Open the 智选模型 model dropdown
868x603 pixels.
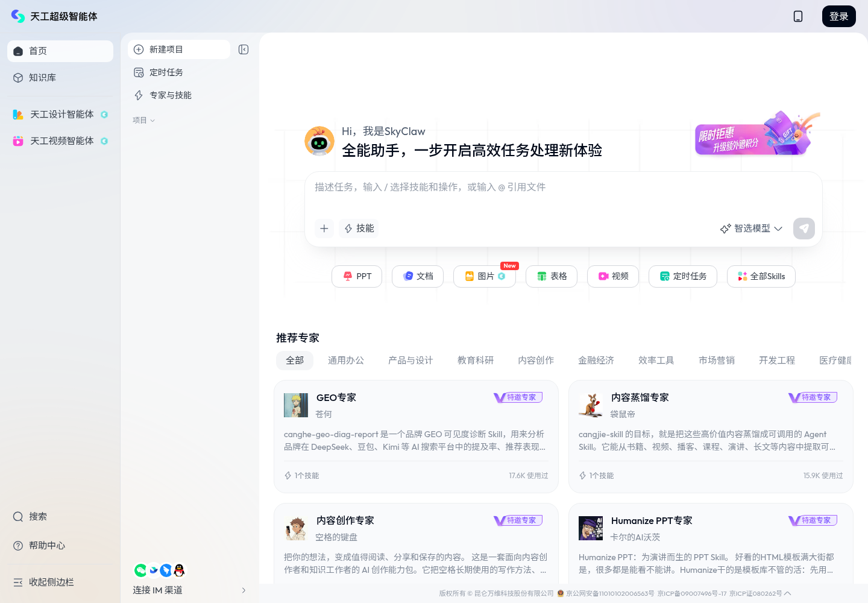pos(751,229)
